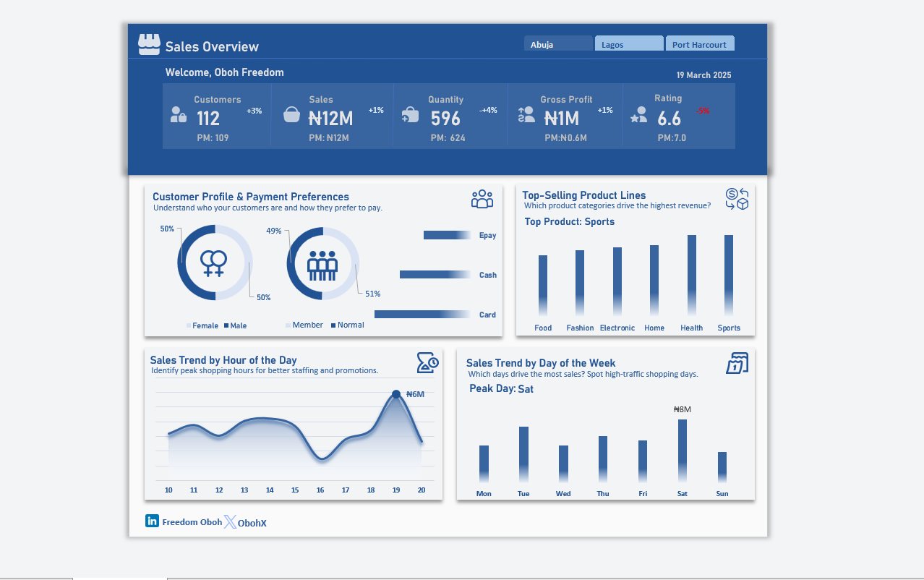Click the Rating star person icon
The height and width of the screenshot is (580, 924).
pyautogui.click(x=638, y=114)
